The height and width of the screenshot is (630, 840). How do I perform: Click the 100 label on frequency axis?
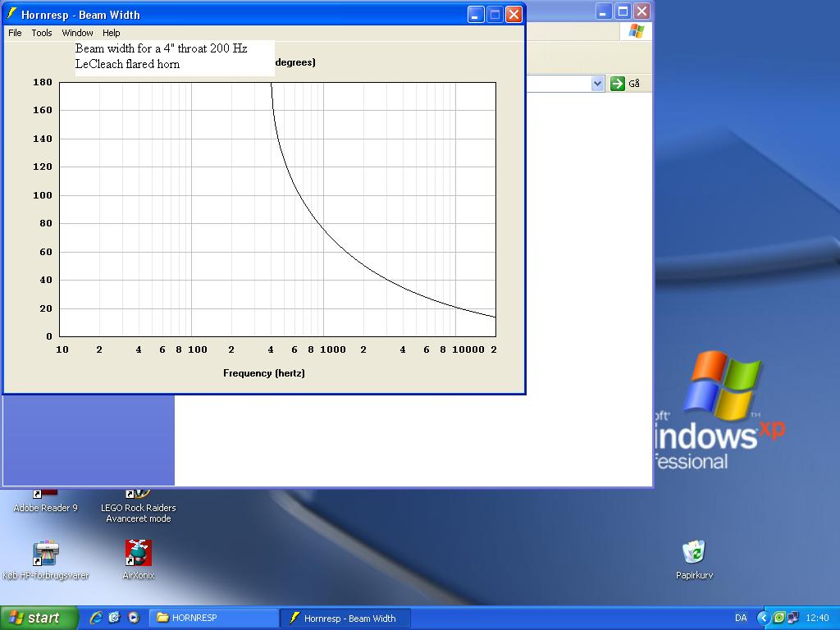coord(197,349)
